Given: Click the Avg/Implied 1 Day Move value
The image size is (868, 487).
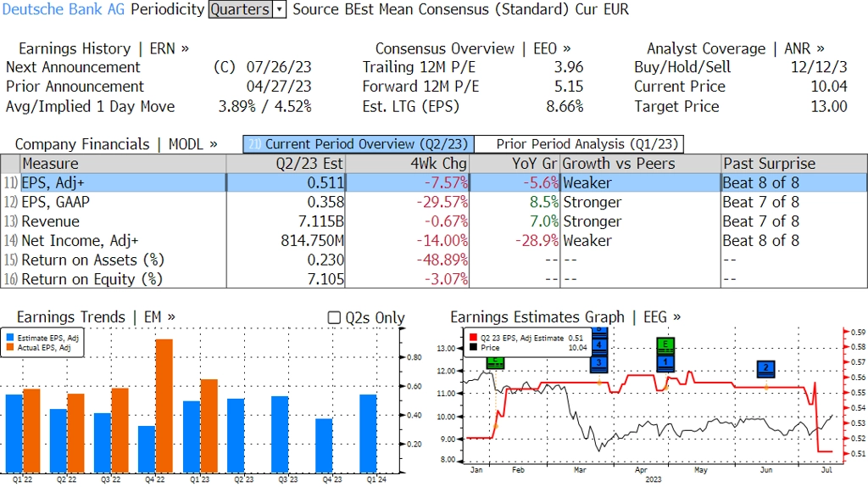Looking at the screenshot, I should tap(264, 106).
